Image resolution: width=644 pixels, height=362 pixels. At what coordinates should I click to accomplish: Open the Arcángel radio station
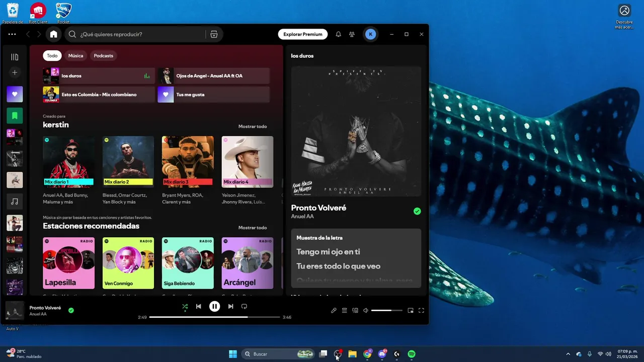point(248,263)
